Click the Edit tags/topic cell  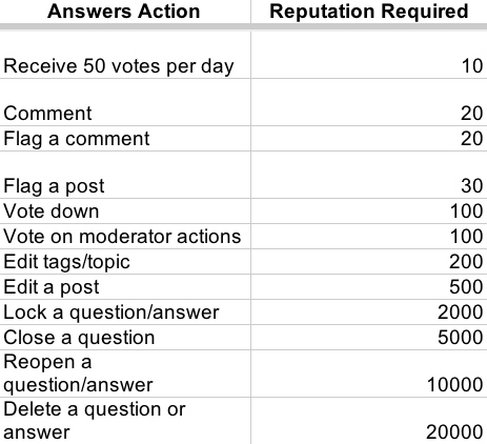125,262
